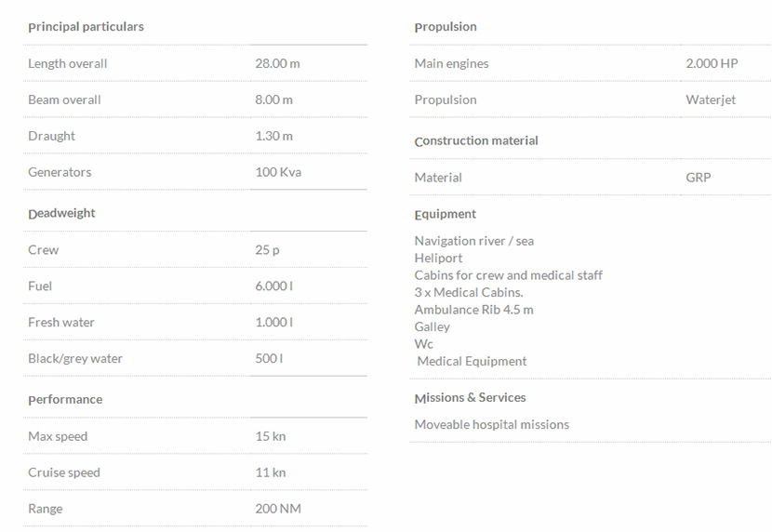Click the Cruise speed label
This screenshot has width=772, height=532.
point(64,472)
